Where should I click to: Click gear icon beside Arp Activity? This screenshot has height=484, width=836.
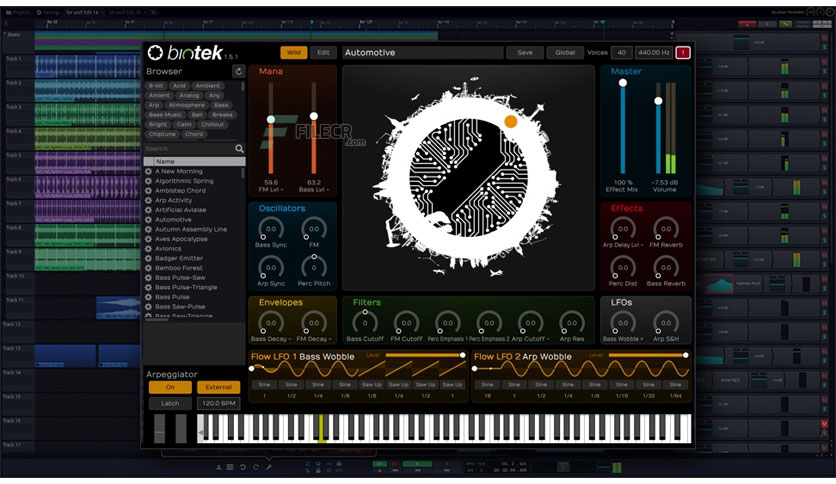tap(149, 200)
